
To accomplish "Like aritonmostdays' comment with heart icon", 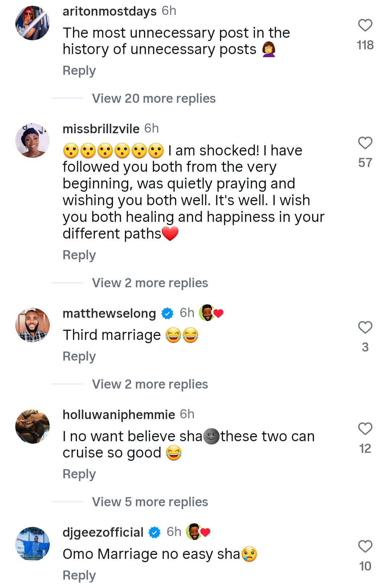I will tap(365, 25).
